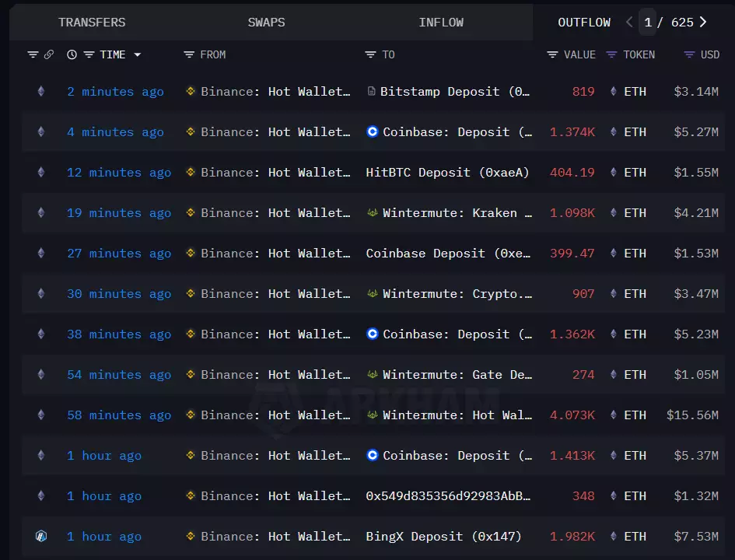Click the page number input field

point(648,22)
